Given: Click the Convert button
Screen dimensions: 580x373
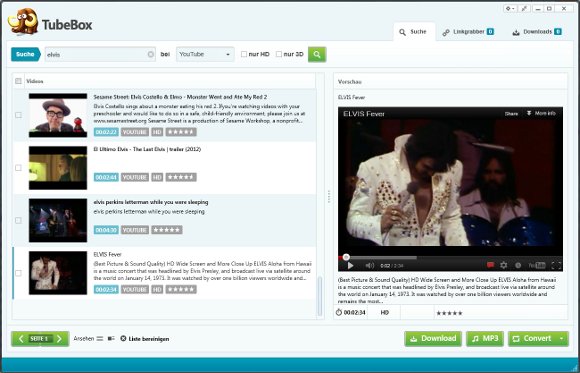Looking at the screenshot, I should pyautogui.click(x=533, y=339).
